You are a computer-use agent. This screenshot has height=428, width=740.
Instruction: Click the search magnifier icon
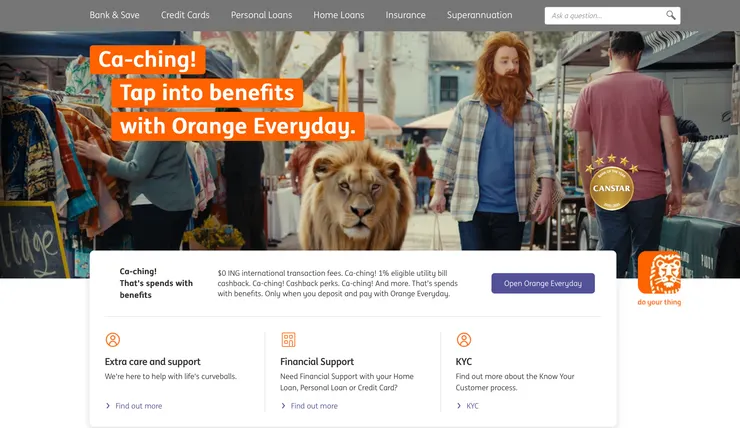[671, 15]
